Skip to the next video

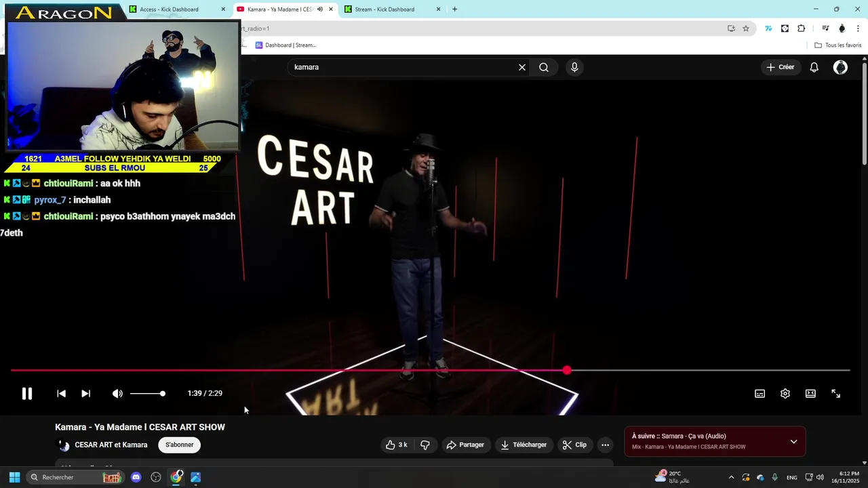click(85, 394)
